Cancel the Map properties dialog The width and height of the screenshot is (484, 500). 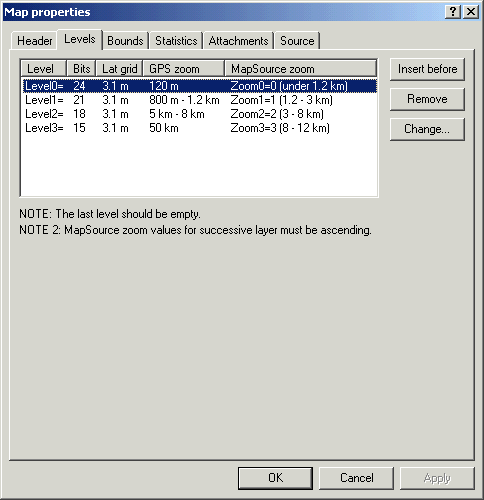(x=356, y=478)
